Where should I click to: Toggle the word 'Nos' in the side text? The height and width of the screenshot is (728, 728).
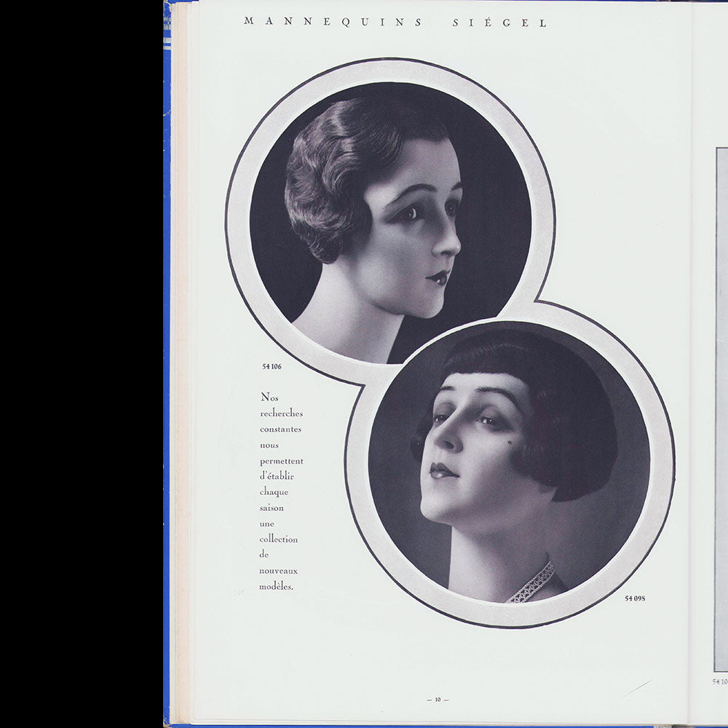[x=271, y=397]
